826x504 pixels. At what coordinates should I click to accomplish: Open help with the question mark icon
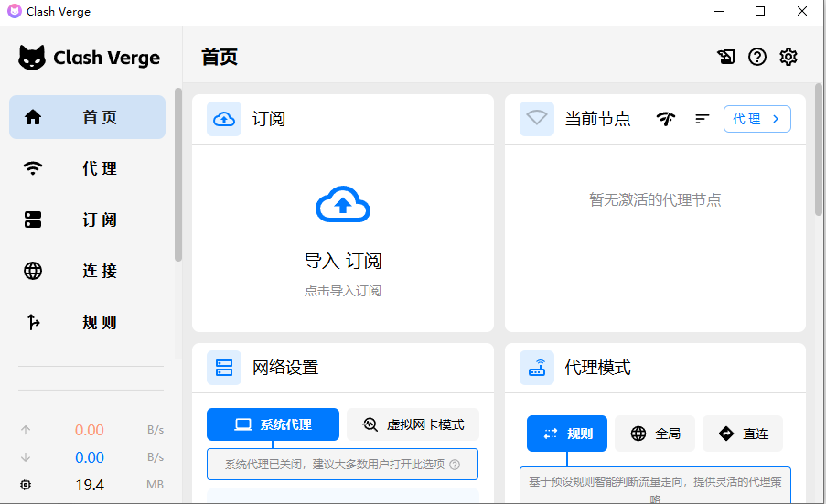tap(757, 57)
